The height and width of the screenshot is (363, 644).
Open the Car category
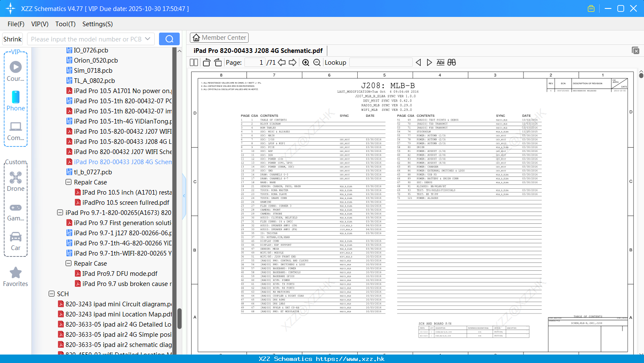[16, 241]
